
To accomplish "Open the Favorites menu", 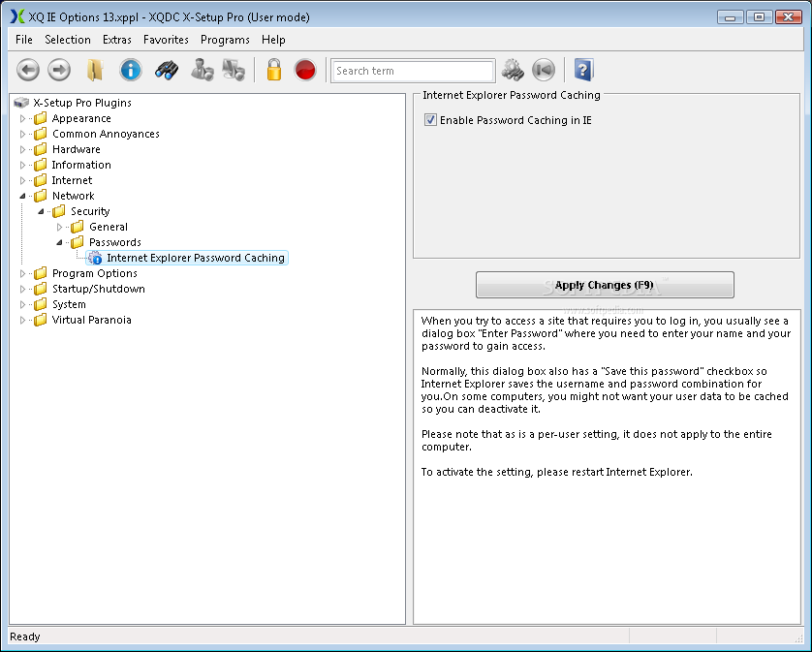I will click(166, 40).
